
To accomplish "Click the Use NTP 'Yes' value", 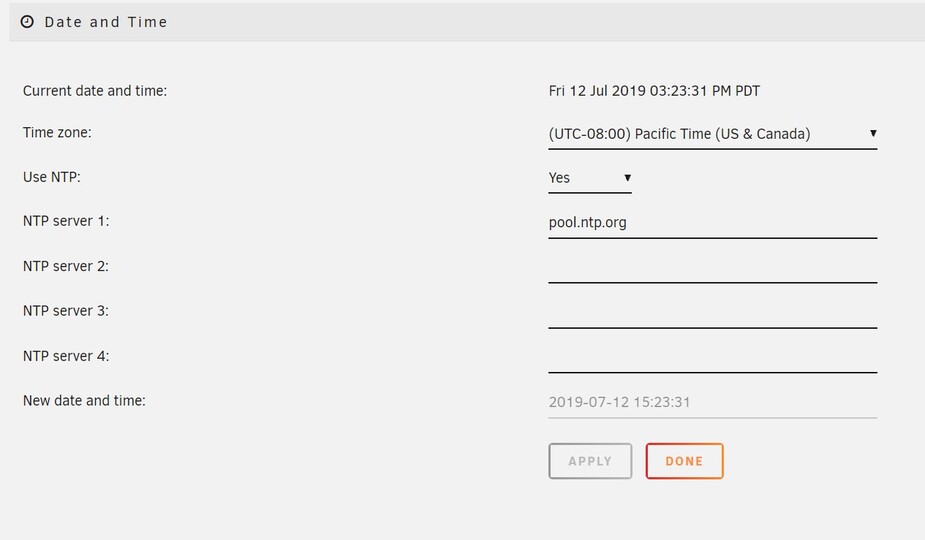I will point(560,178).
